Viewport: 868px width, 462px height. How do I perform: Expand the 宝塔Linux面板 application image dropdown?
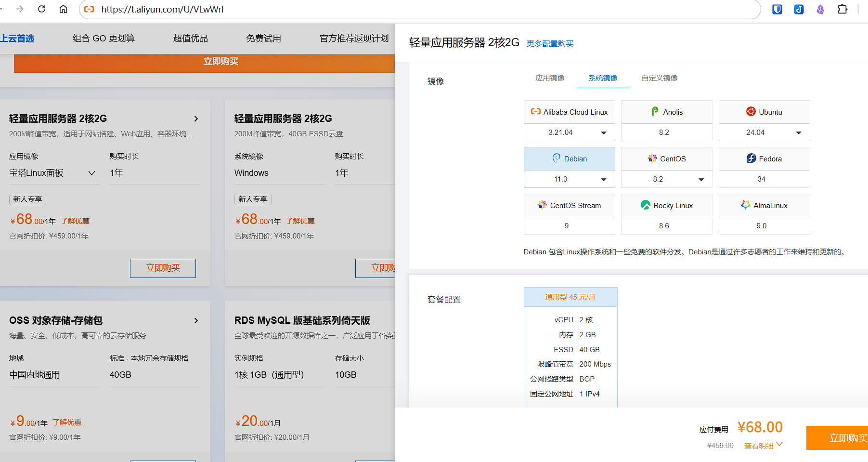tap(54, 173)
